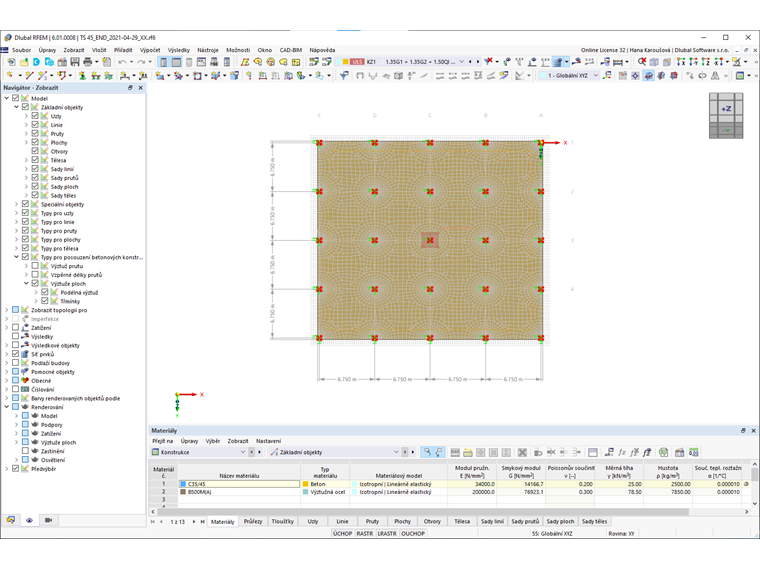This screenshot has width=760, height=570.
Task: Open the load combination dropdown 1.35G1 + 1.35G2
Action: 461,62
